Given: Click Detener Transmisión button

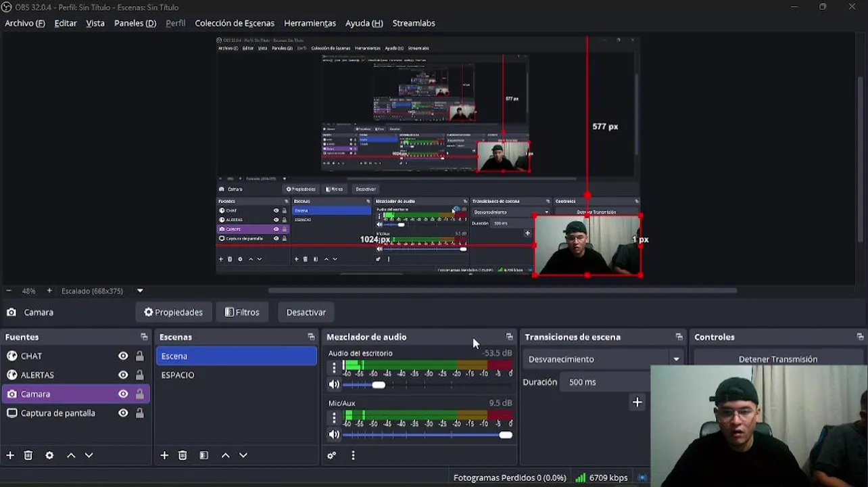Looking at the screenshot, I should click(x=778, y=358).
